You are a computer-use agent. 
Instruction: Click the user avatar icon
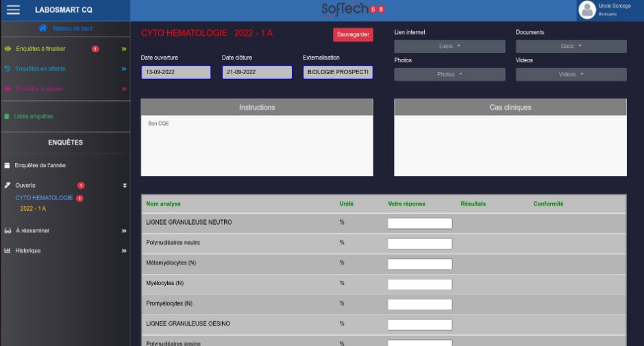coord(587,10)
